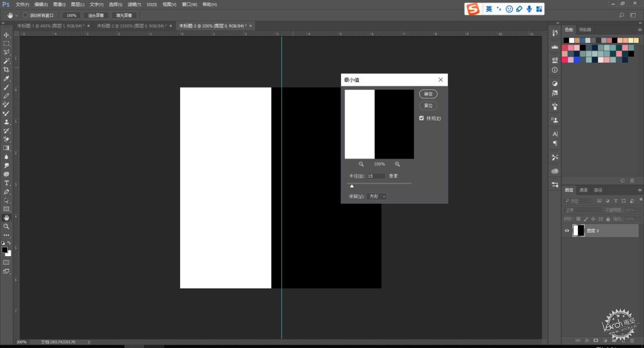Click the Fill Screen button
644x348 pixels.
coord(123,15)
